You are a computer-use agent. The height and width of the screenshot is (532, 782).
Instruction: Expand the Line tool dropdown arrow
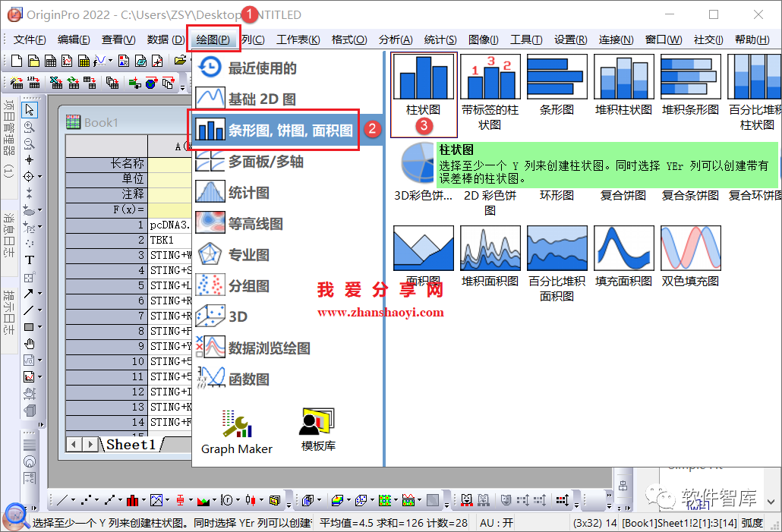[40, 310]
